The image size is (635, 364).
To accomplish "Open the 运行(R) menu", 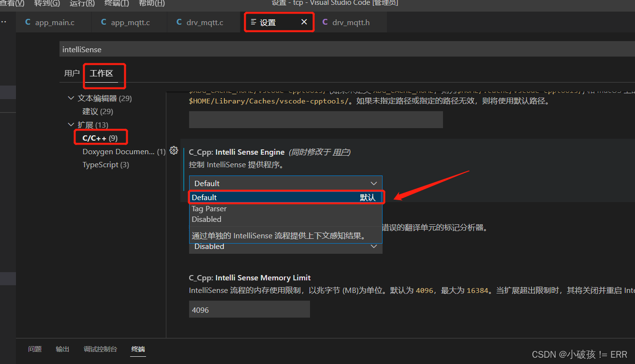I will 82,3.
